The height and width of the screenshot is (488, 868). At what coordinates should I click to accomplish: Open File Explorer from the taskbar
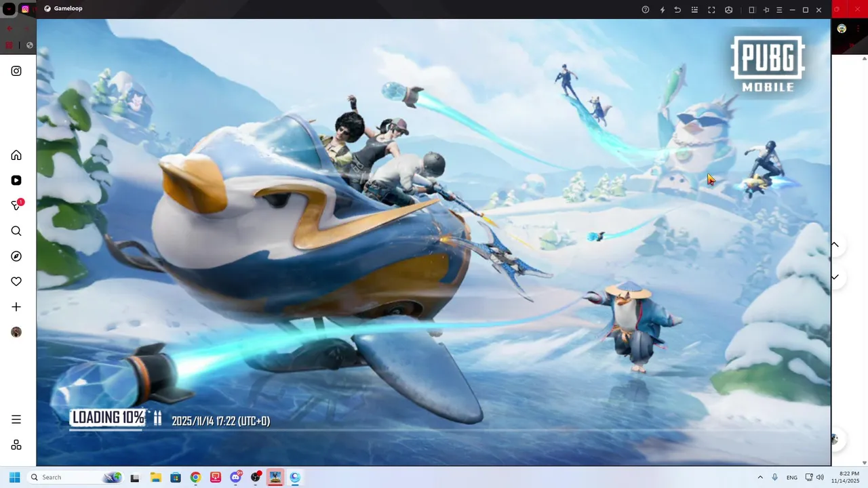coord(155,477)
